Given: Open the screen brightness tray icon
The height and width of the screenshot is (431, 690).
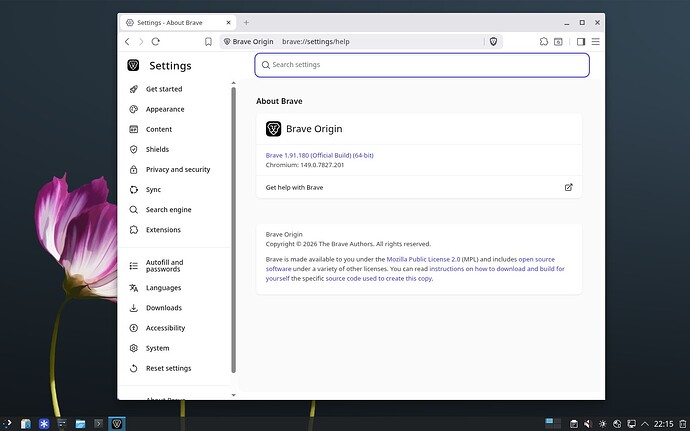Looking at the screenshot, I should tap(602, 424).
